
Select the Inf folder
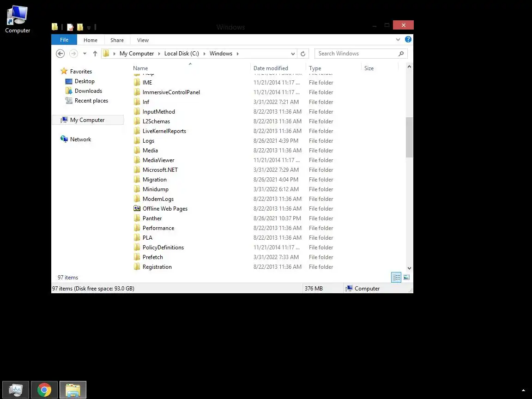pyautogui.click(x=145, y=102)
